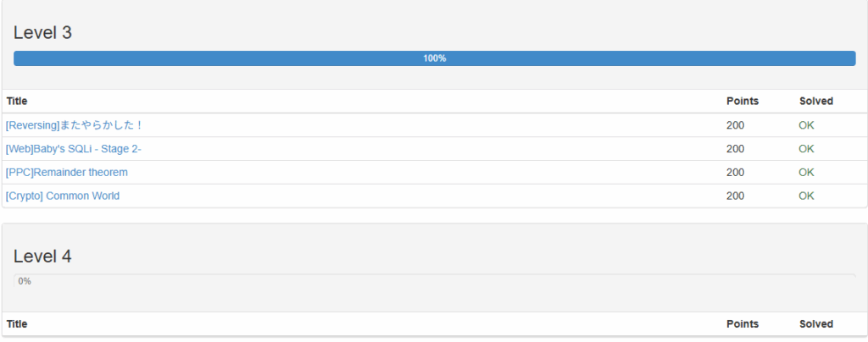Click the Level 4 heading
This screenshot has height=342, width=868.
[42, 256]
